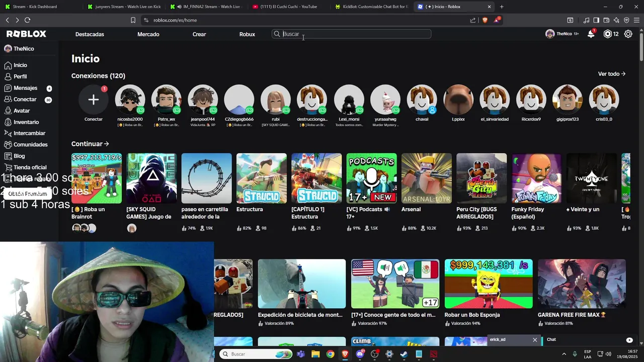This screenshot has height=362, width=644.
Task: Open the Continuar section link
Action: point(90,144)
